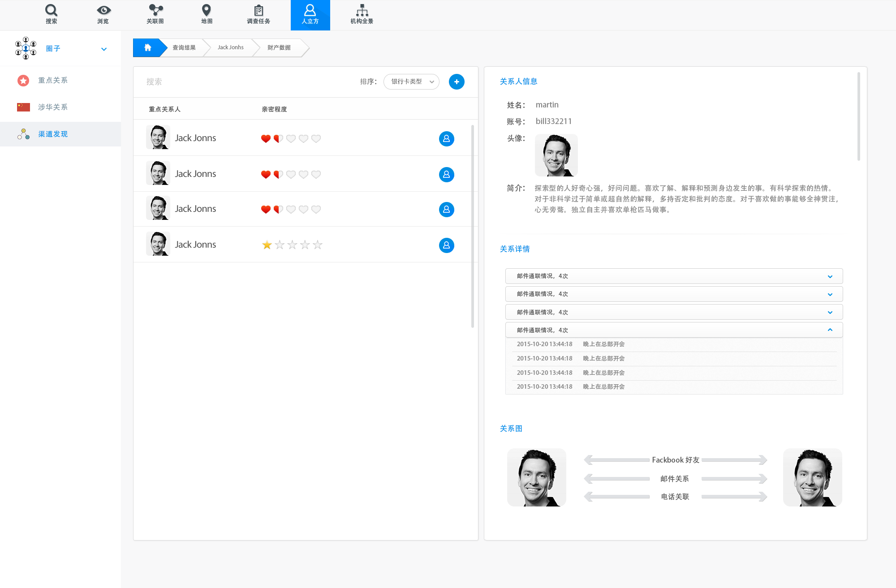Click the search magnifier icon in top nav
Viewport: 896px width, 588px height.
[51, 11]
